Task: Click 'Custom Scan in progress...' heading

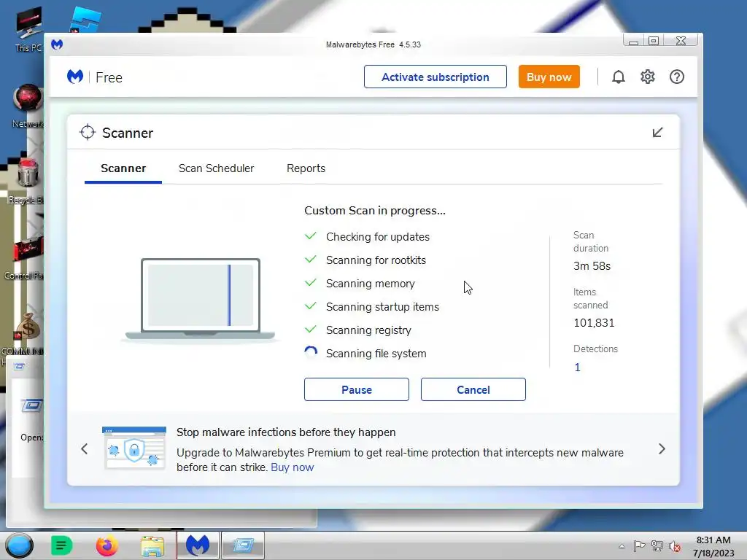Action: 375,211
